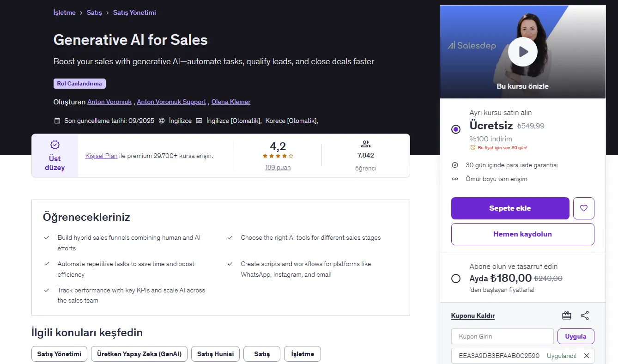Click 'Ömür boyu tam erişim' text
The height and width of the screenshot is (364, 618).
(x=497, y=179)
